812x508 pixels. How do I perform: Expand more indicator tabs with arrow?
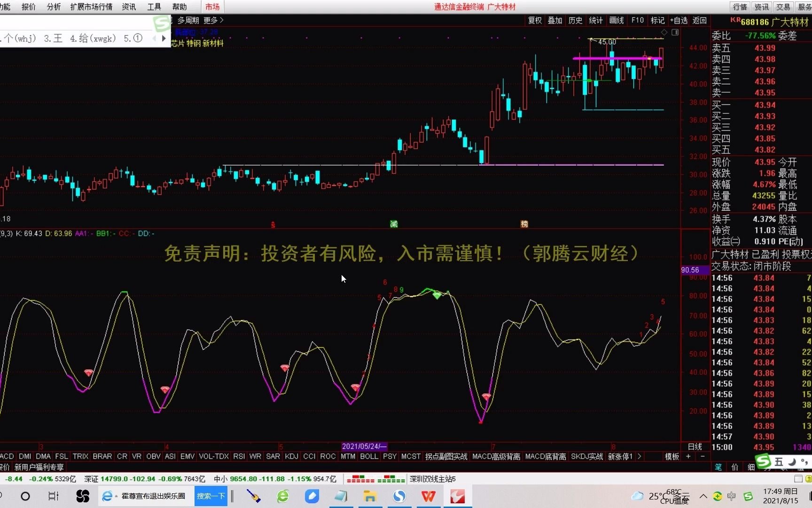tap(640, 456)
